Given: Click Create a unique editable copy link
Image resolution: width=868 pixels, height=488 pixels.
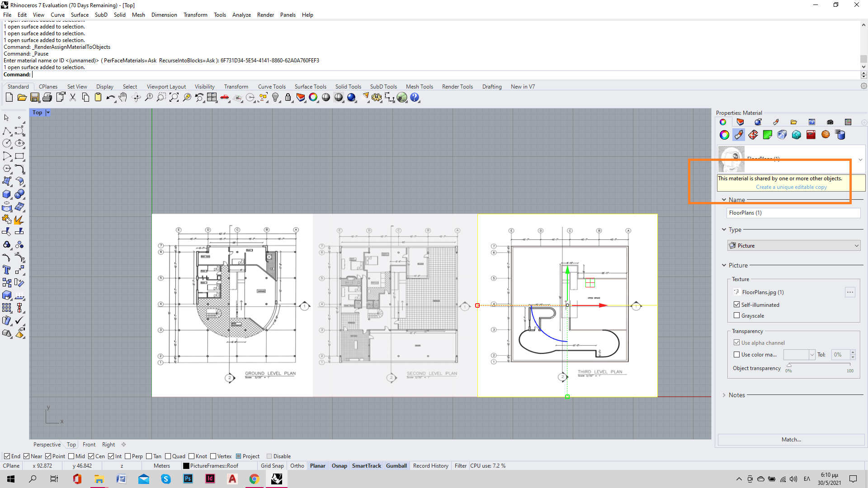Looking at the screenshot, I should 791,187.
